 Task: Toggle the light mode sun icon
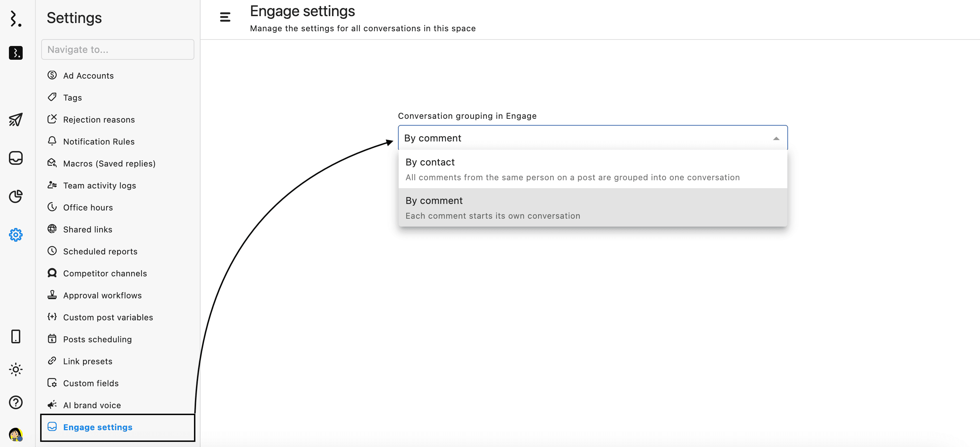pos(15,369)
